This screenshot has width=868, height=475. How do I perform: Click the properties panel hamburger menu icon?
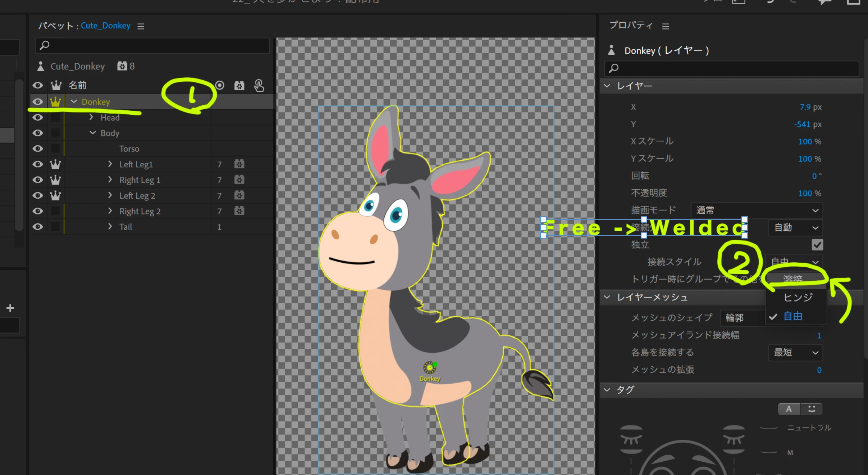pyautogui.click(x=665, y=26)
